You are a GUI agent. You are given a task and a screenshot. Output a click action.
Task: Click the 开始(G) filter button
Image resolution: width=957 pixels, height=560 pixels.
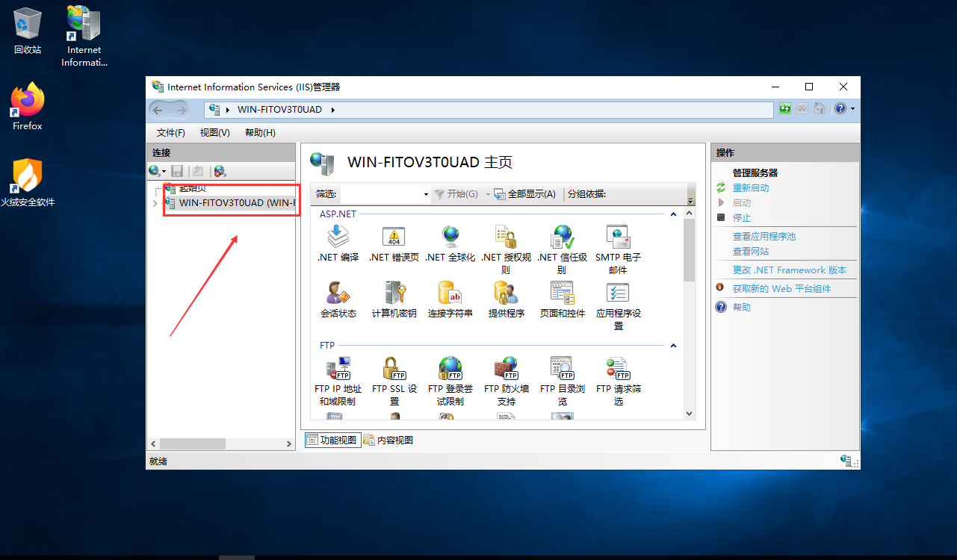[x=456, y=194]
